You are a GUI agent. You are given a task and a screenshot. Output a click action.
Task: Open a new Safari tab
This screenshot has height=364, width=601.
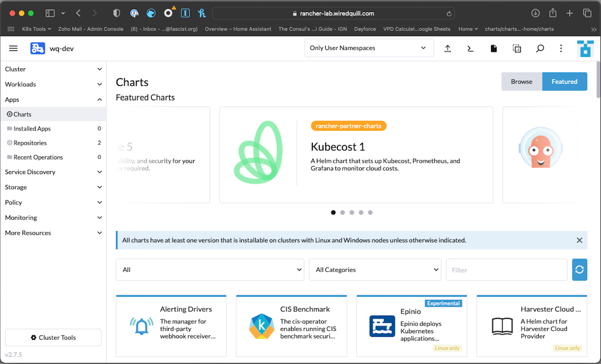[569, 13]
